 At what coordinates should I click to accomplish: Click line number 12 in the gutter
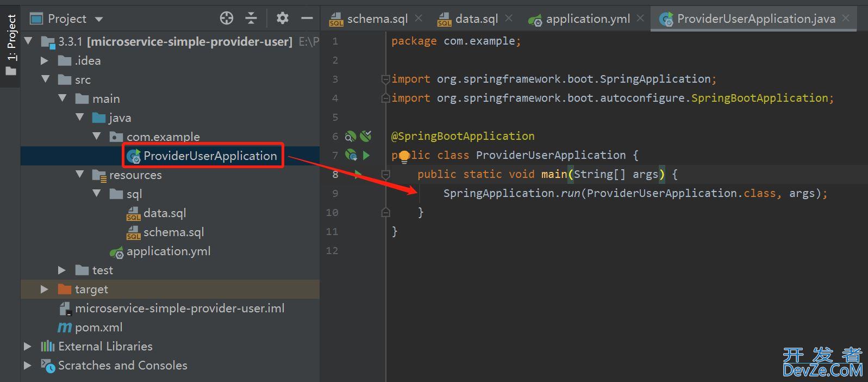click(x=332, y=251)
